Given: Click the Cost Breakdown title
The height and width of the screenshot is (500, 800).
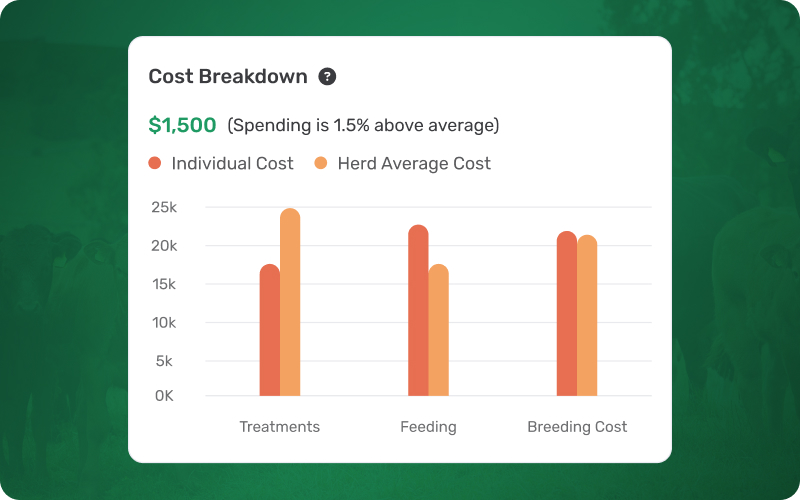Looking at the screenshot, I should [228, 77].
